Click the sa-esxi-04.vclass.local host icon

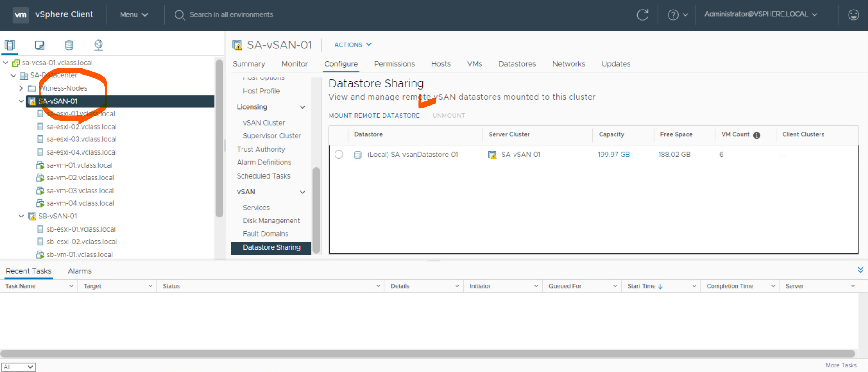tap(40, 152)
